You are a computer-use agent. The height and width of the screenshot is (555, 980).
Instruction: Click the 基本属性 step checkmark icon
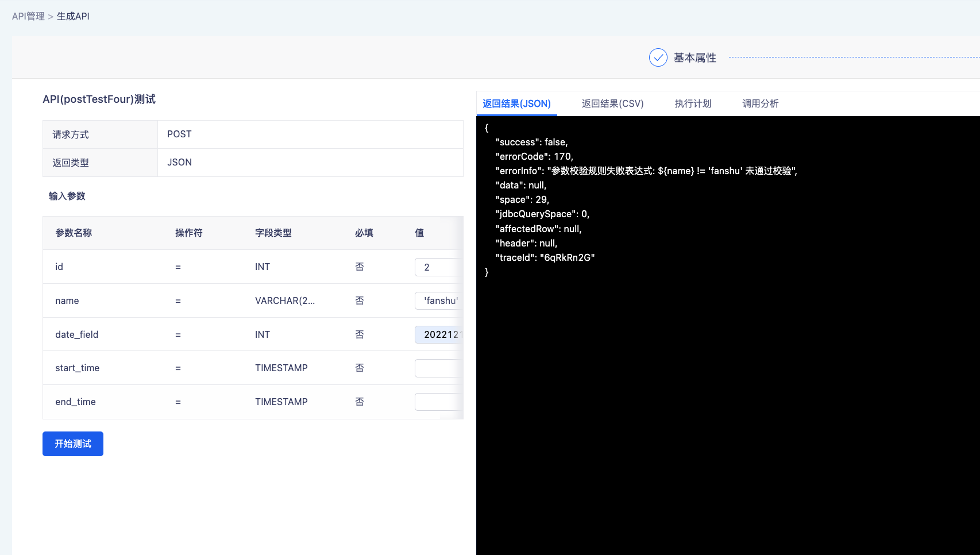[658, 57]
